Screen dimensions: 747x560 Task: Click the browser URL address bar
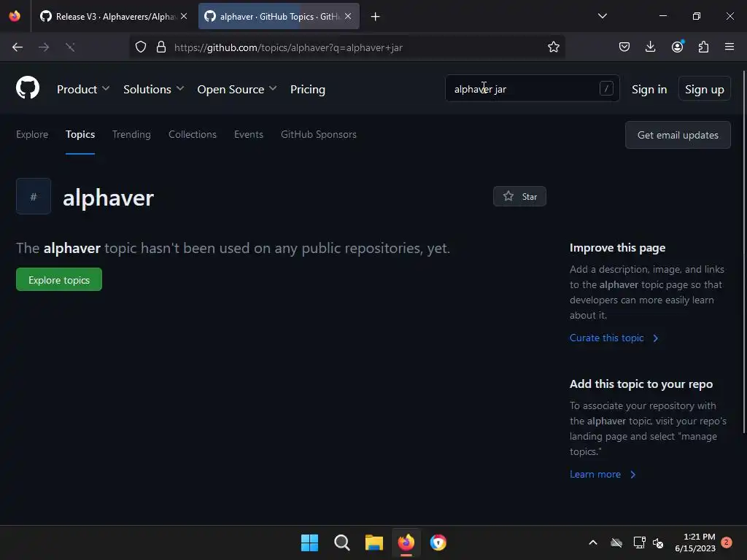[347, 47]
